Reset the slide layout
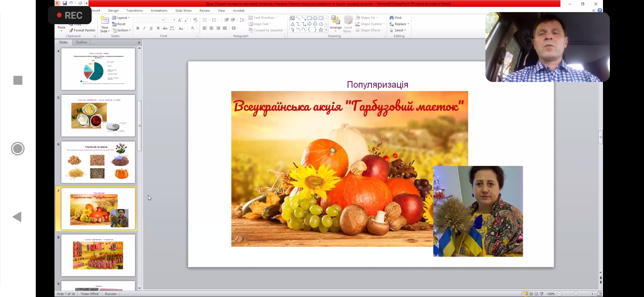Screen dimensions: 644x297 tap(119, 24)
